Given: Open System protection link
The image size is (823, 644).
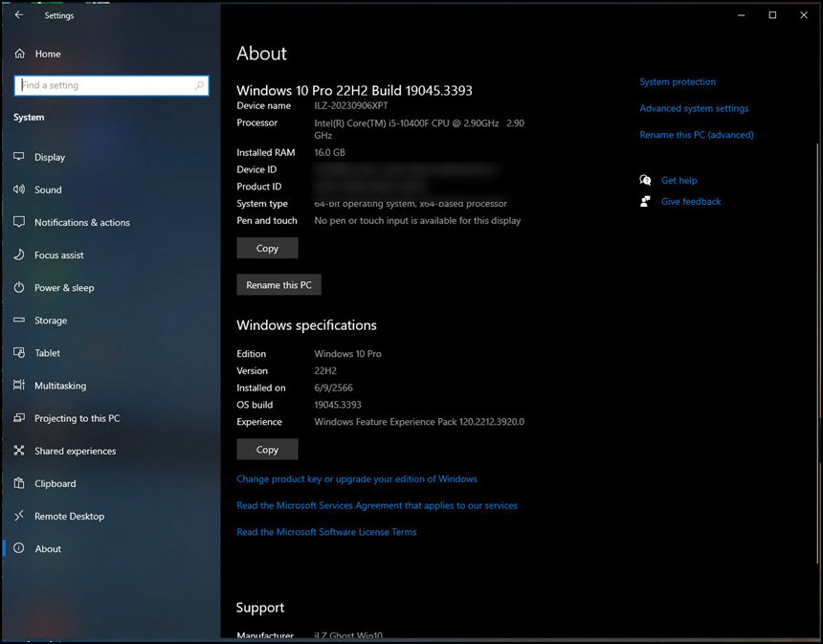Looking at the screenshot, I should (678, 82).
